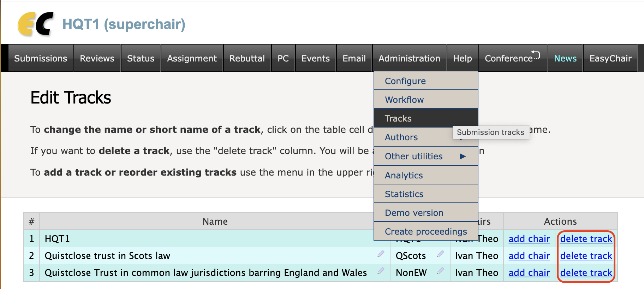Delete the HQT1 track
Viewport: 644px width, 289px height.
click(x=586, y=239)
